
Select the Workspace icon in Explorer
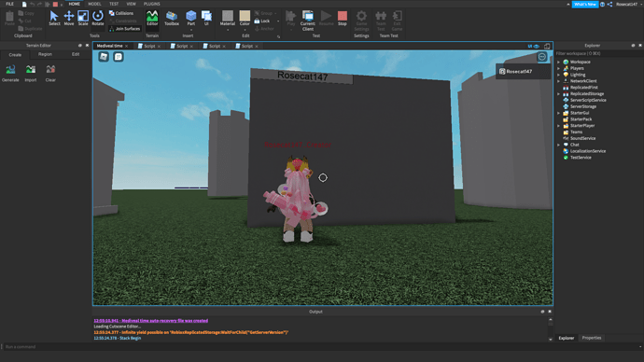click(x=566, y=62)
